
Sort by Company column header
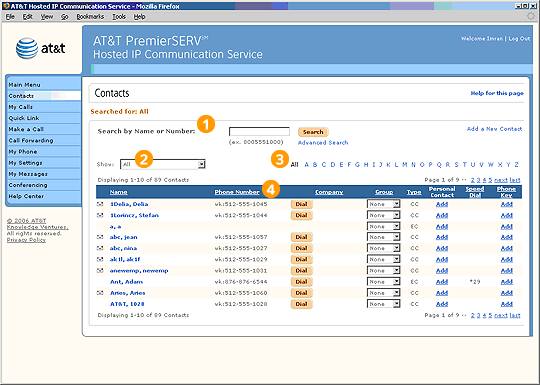(x=329, y=192)
